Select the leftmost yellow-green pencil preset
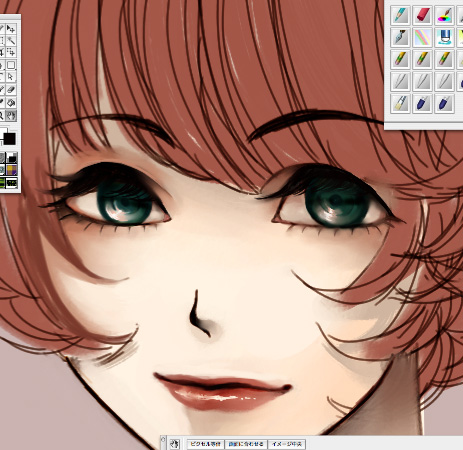 [x=400, y=59]
